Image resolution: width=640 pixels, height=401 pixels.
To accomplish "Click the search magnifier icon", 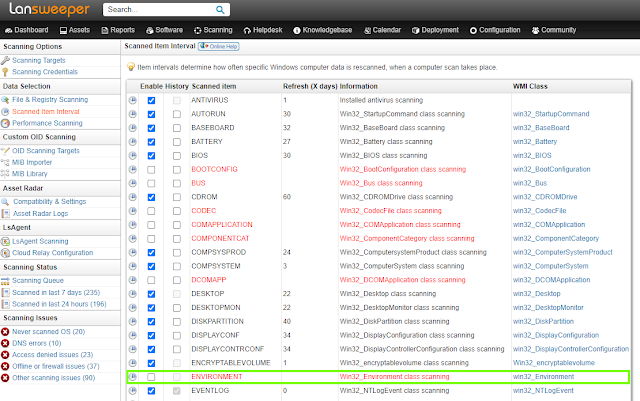I will point(220,10).
